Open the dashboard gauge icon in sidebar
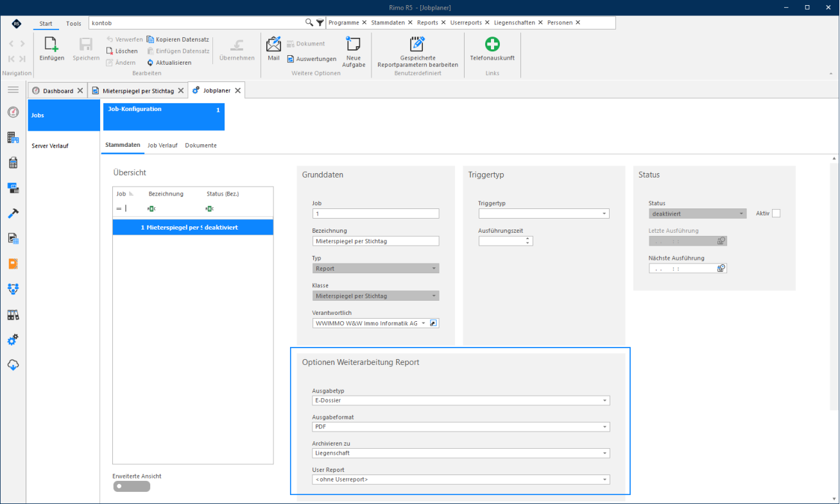Image resolution: width=840 pixels, height=504 pixels. click(x=13, y=112)
